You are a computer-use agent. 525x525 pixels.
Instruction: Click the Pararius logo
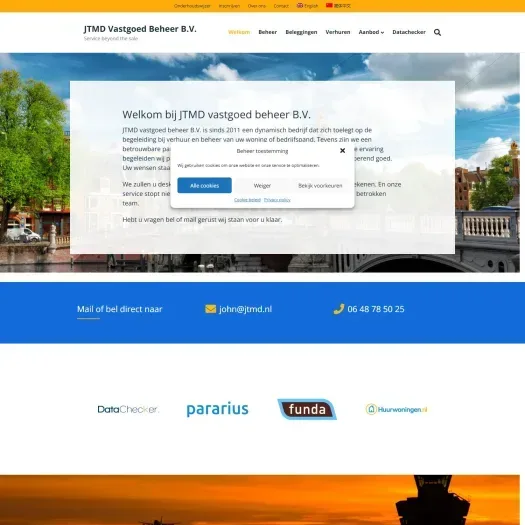pyautogui.click(x=217, y=409)
